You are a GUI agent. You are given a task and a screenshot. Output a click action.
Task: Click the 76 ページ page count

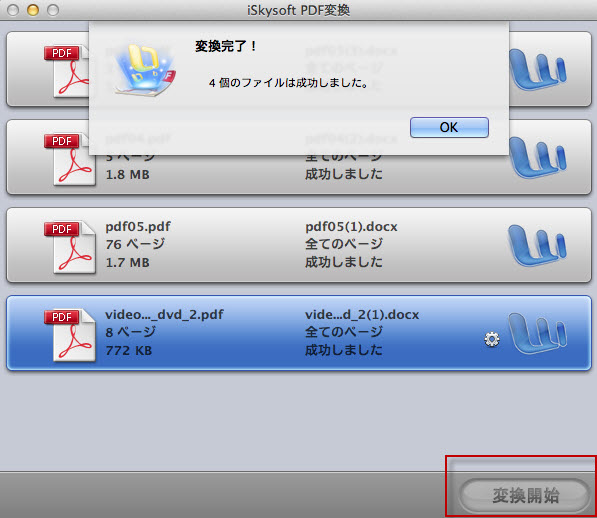click(135, 244)
